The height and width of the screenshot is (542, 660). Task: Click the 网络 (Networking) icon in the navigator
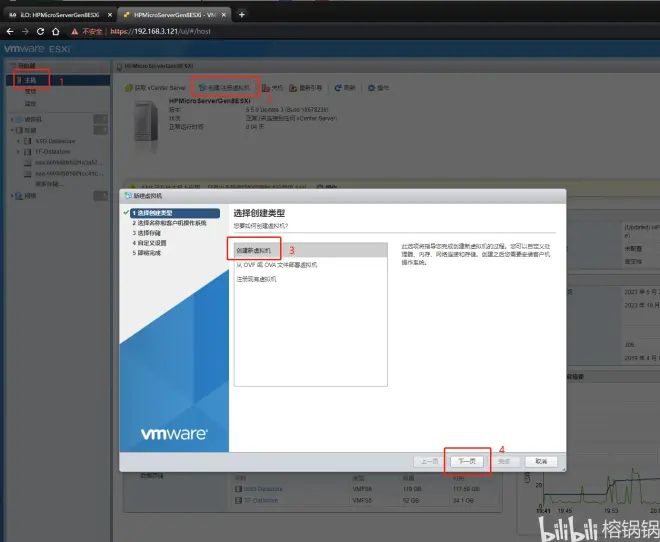tap(19, 196)
